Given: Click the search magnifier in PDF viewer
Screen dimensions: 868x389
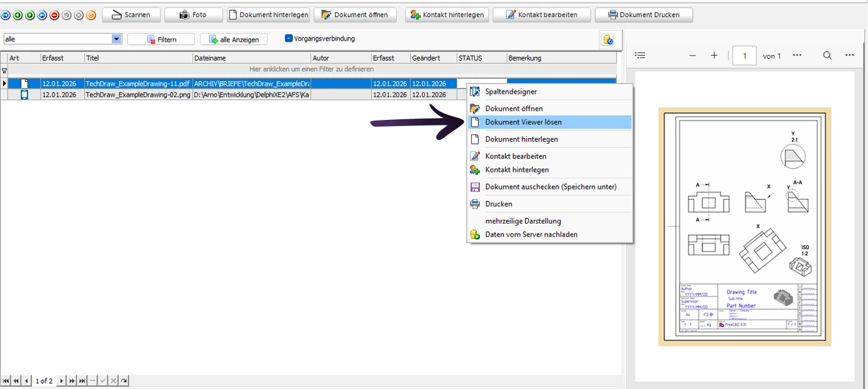Looking at the screenshot, I should point(827,56).
